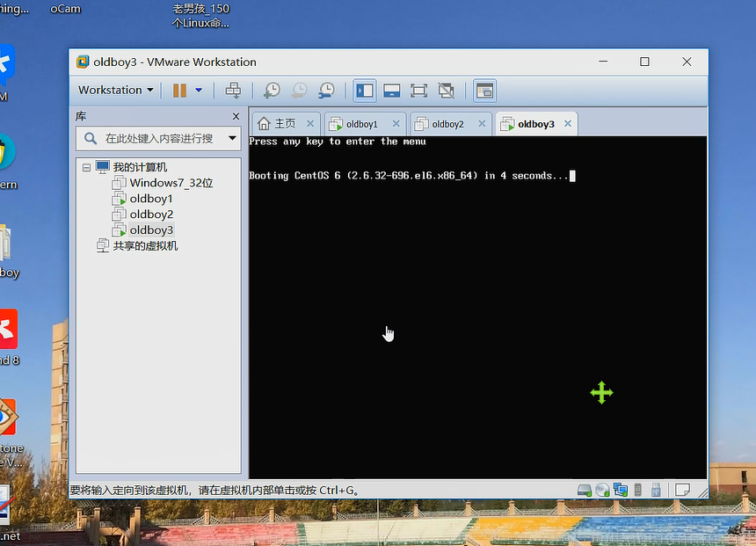Click the hard disk status icon
756x546 pixels.
pyautogui.click(x=585, y=490)
